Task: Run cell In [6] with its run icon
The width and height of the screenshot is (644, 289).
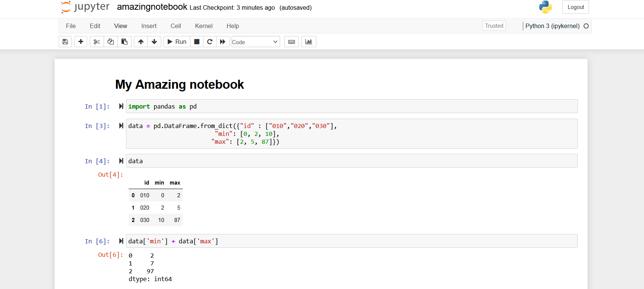Action: tap(121, 241)
